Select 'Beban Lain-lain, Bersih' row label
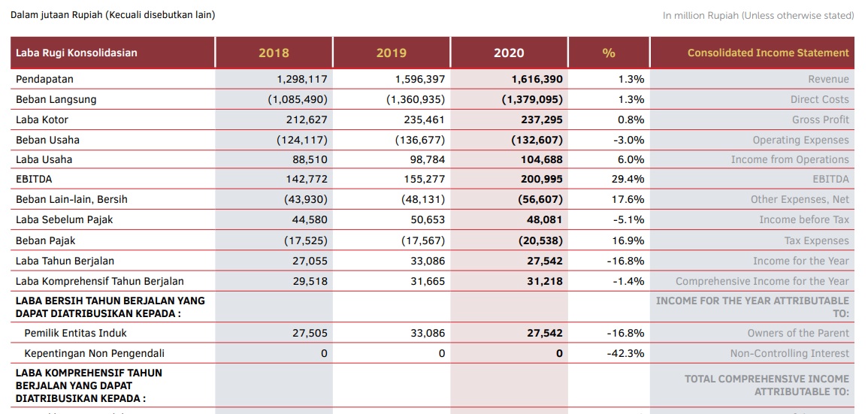The width and height of the screenshot is (868, 414). click(71, 199)
